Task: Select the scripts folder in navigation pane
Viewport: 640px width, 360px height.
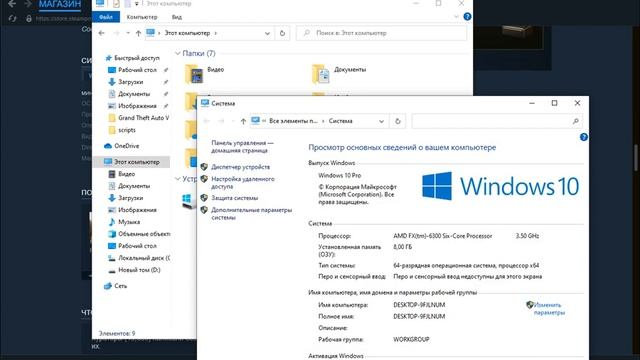Action: click(127, 130)
